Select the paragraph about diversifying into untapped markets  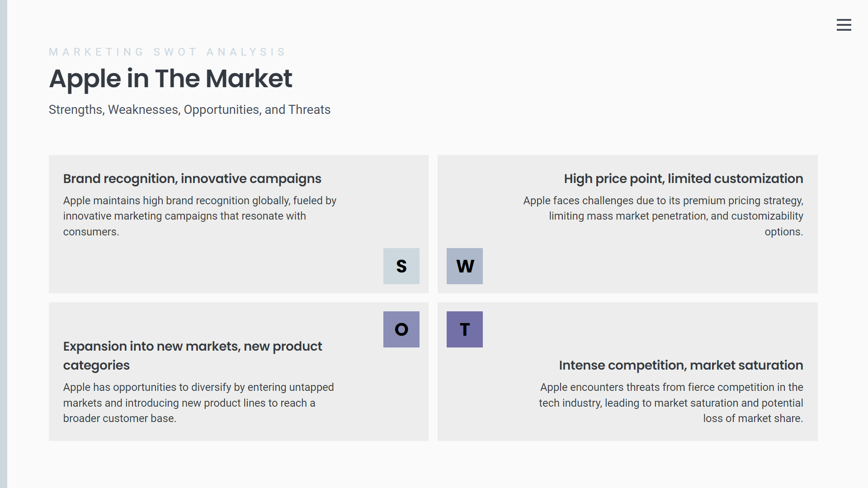coord(198,403)
